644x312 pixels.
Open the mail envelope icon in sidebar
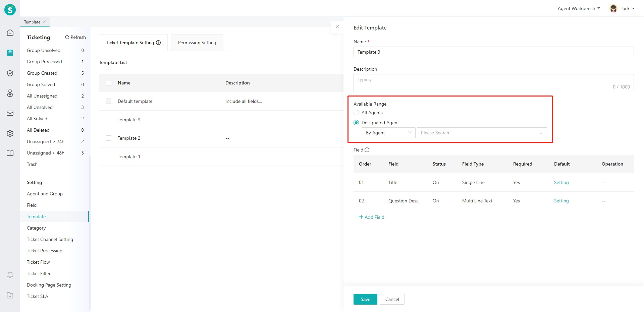tap(10, 113)
